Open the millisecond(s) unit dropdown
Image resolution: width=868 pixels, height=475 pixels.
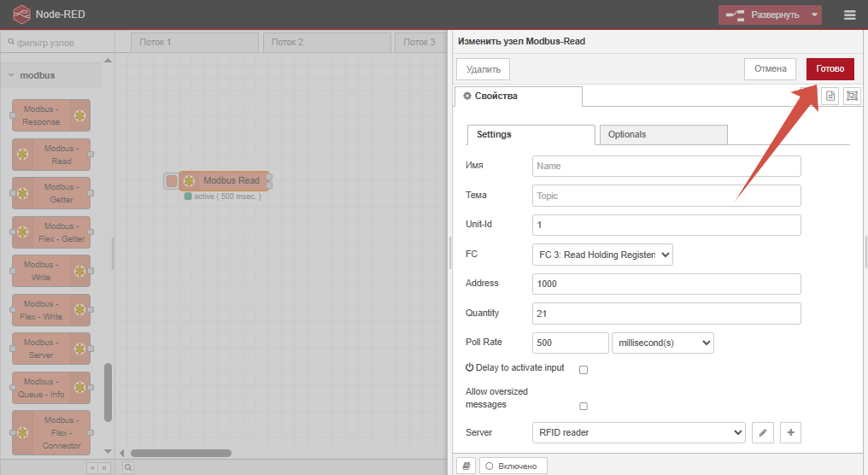click(x=663, y=343)
